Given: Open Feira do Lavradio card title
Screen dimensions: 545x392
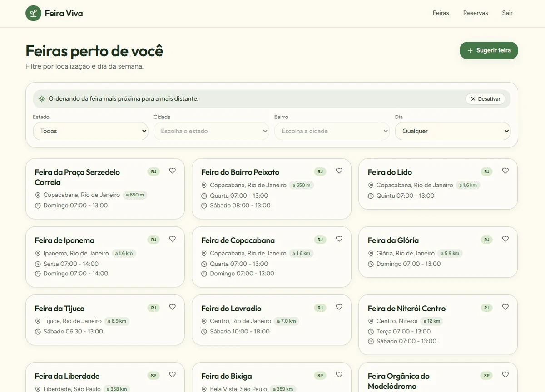Looking at the screenshot, I should pos(231,309).
